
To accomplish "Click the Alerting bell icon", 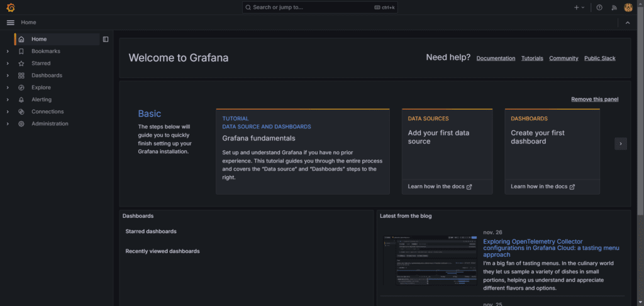I will [x=21, y=99].
